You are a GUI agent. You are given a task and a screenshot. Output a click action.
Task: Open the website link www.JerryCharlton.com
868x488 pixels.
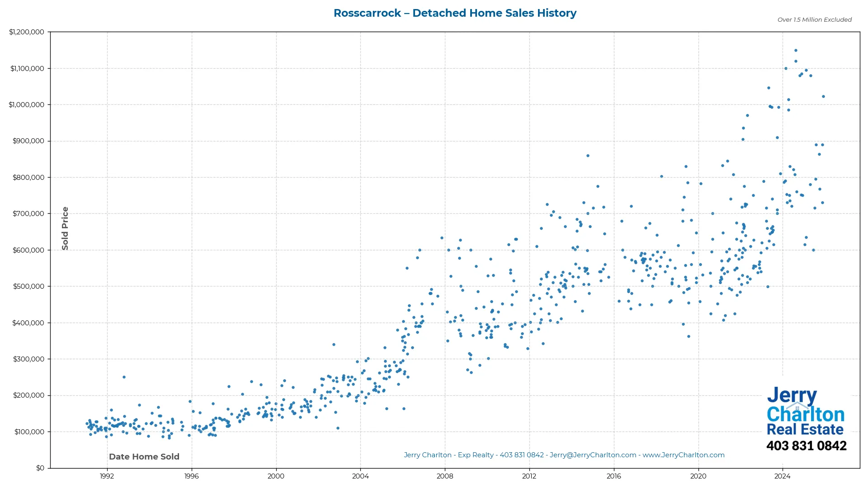684,455
